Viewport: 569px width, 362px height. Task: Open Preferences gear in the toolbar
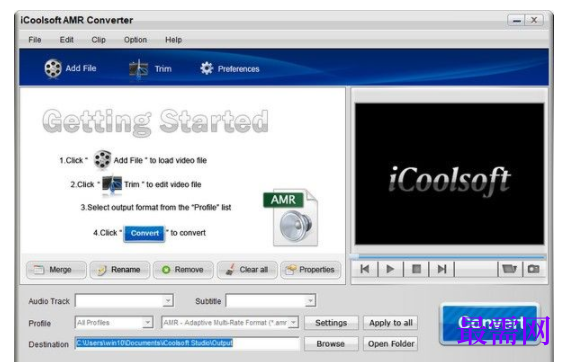coord(230,69)
